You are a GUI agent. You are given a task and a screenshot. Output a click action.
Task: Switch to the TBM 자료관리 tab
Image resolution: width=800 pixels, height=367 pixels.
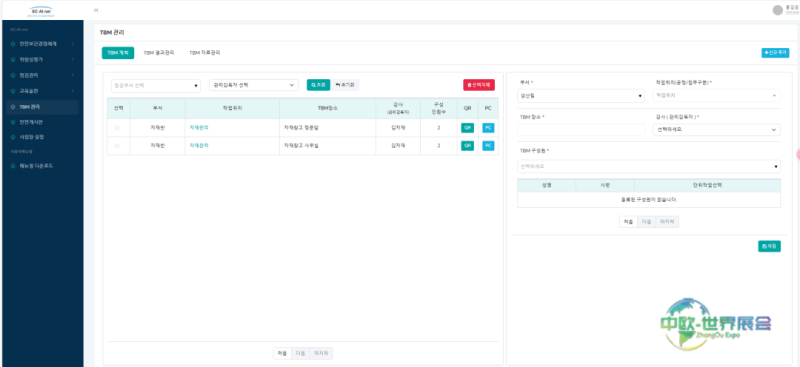[205, 53]
